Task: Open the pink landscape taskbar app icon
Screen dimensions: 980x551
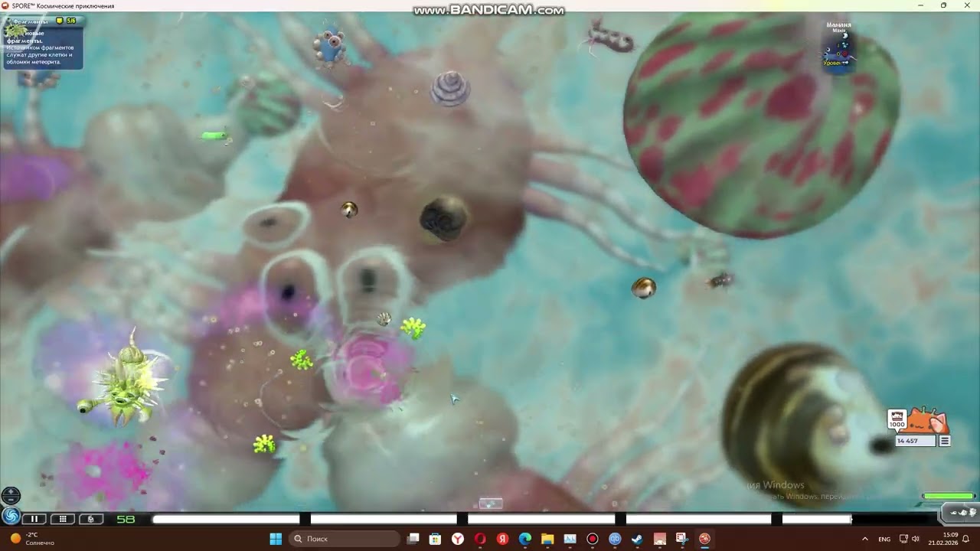Action: (x=659, y=539)
